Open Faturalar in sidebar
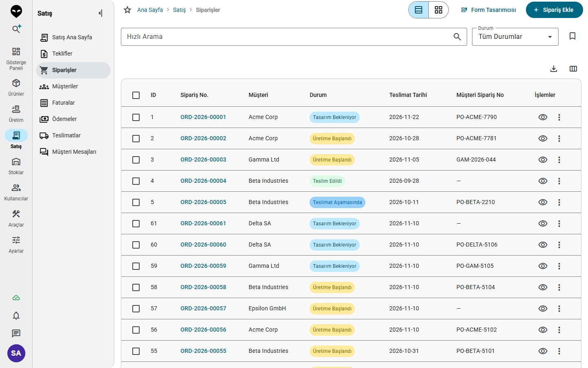 click(73, 103)
